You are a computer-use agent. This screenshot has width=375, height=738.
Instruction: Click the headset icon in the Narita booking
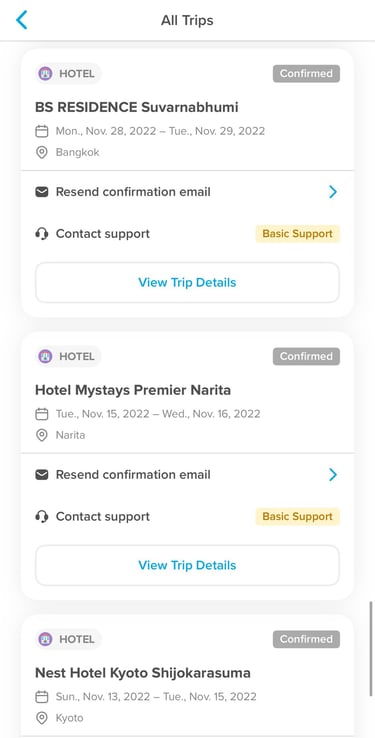pos(42,517)
